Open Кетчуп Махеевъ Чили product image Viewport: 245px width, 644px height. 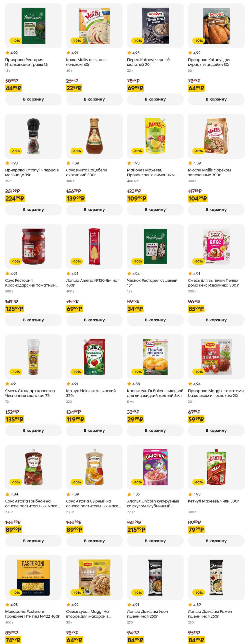216,467
